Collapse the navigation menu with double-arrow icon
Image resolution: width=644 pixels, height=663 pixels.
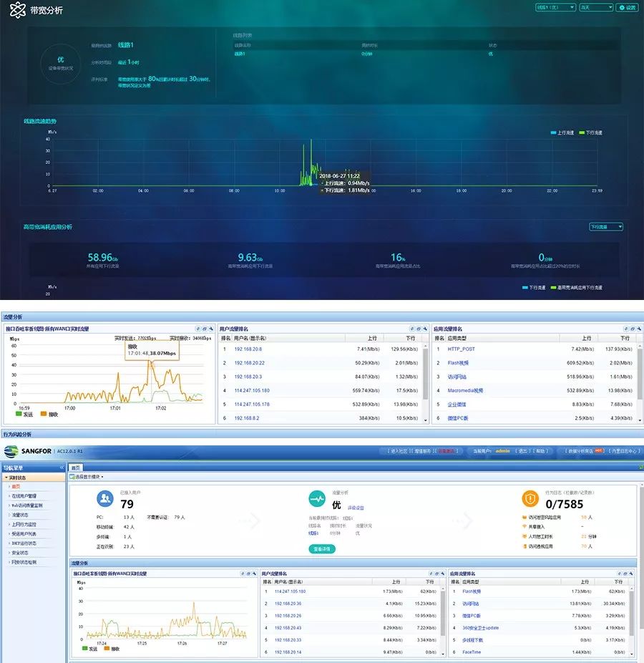(x=61, y=468)
